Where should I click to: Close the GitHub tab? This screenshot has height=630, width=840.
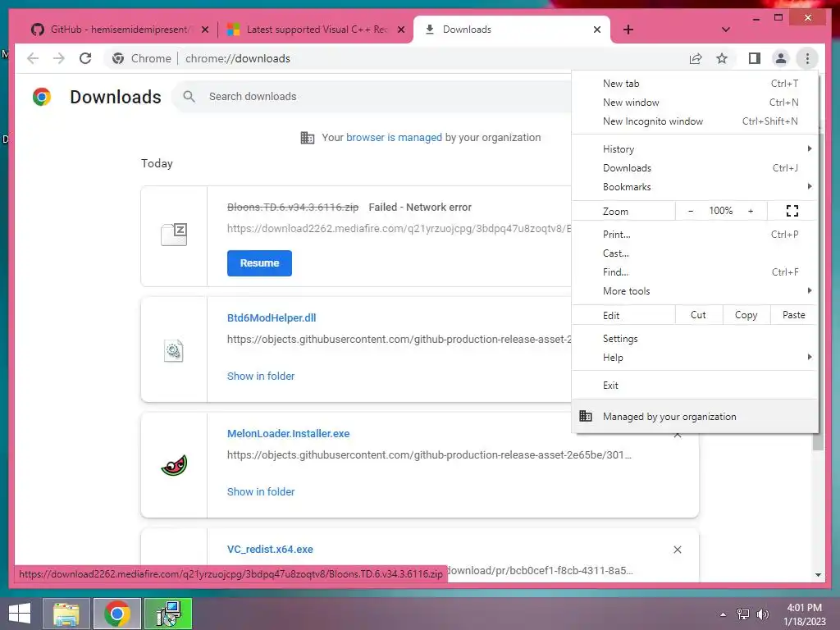[204, 30]
